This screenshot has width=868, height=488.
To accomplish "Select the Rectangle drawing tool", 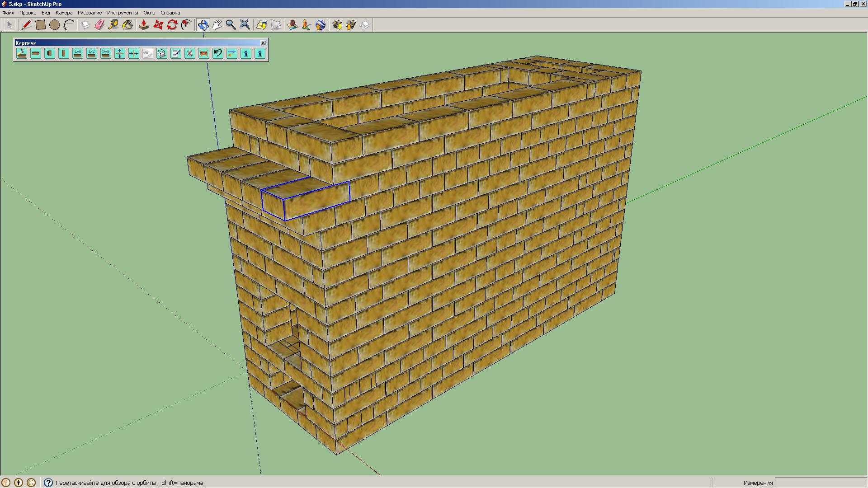I will click(41, 25).
